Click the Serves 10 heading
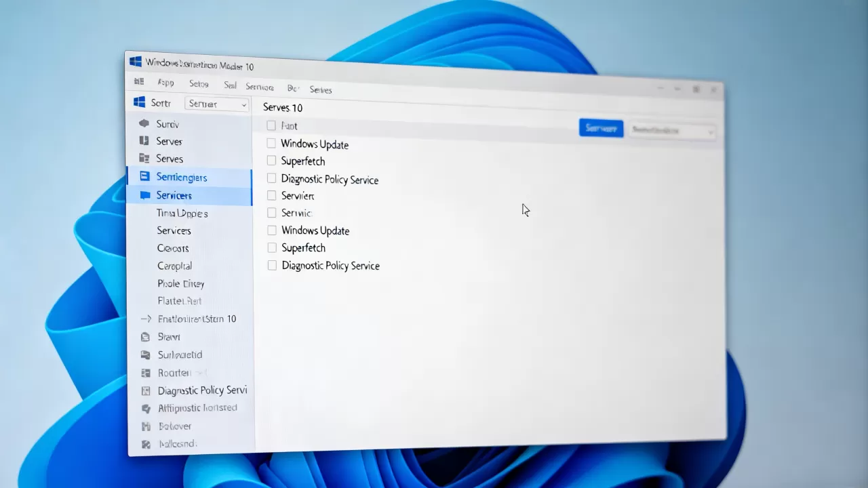 [283, 107]
